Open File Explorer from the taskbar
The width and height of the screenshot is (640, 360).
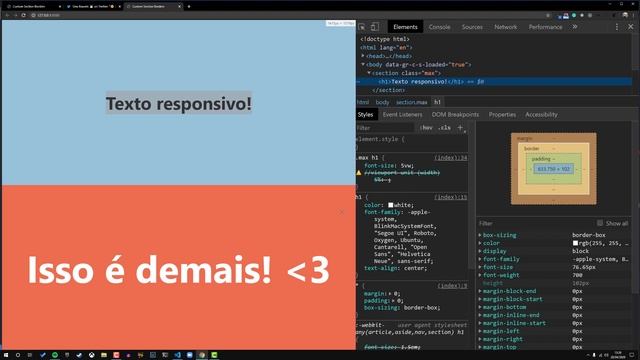[x=104, y=355]
